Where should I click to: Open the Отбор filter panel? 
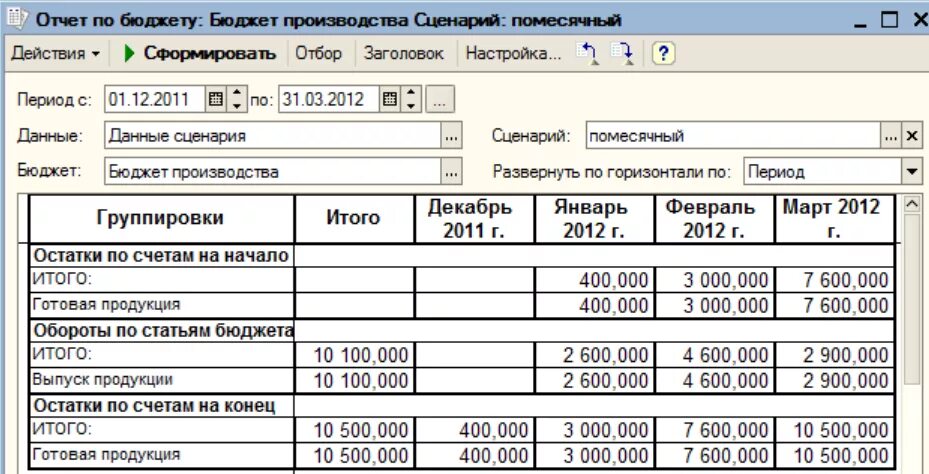pyautogui.click(x=318, y=53)
